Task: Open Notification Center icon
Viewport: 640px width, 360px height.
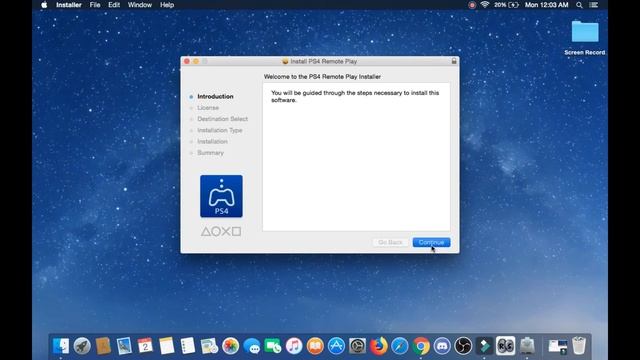Action: point(594,5)
